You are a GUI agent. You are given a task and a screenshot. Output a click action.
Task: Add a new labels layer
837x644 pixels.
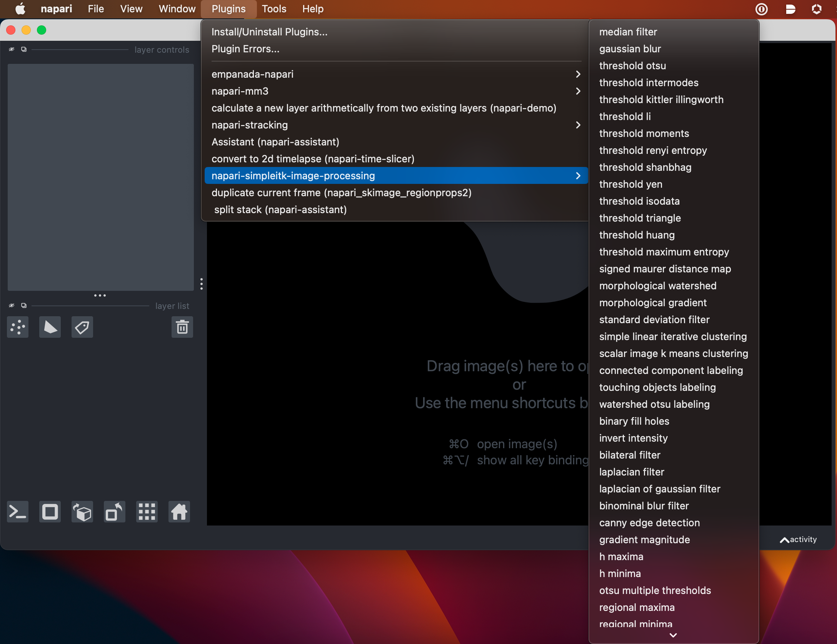pos(82,327)
